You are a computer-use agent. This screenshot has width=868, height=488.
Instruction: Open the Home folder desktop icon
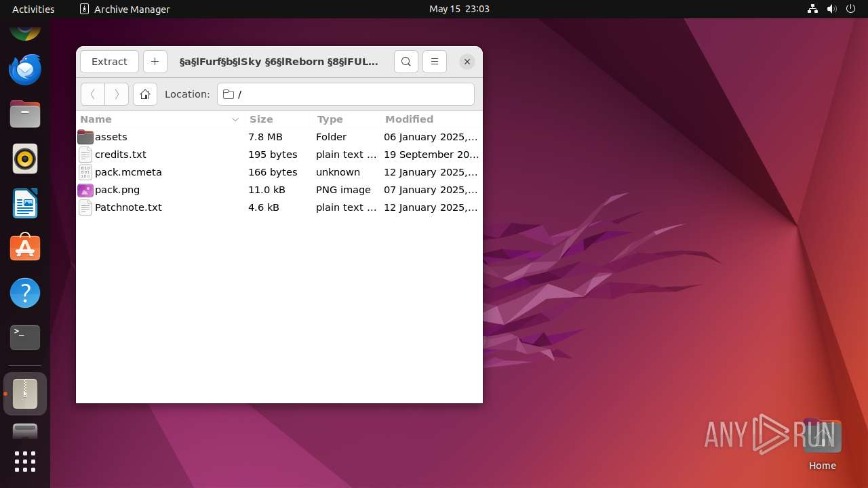coord(822,444)
